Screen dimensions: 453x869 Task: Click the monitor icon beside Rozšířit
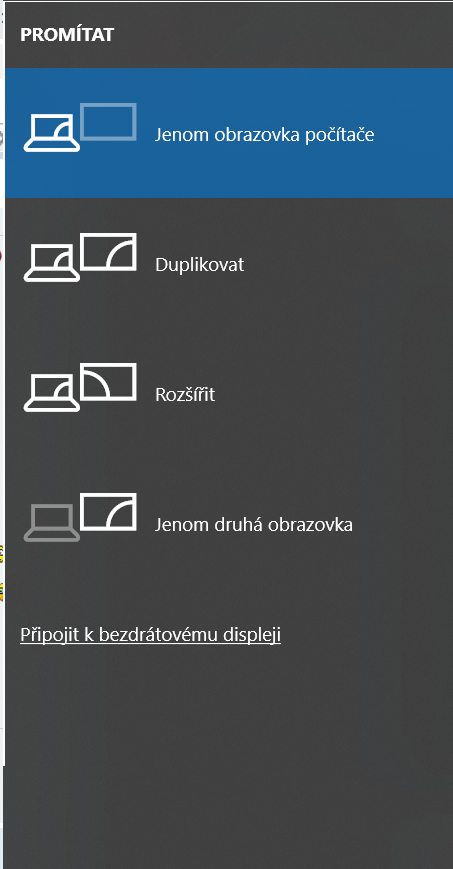click(x=108, y=381)
